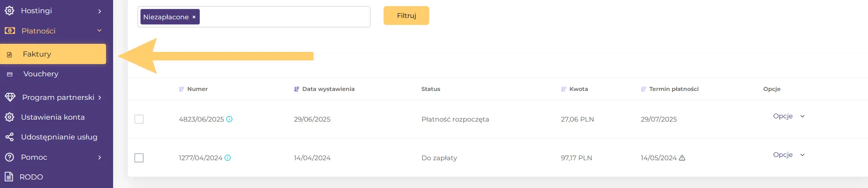Click the overdue warning triangle next to 14/05/2024
The image size is (868, 188).
click(682, 158)
